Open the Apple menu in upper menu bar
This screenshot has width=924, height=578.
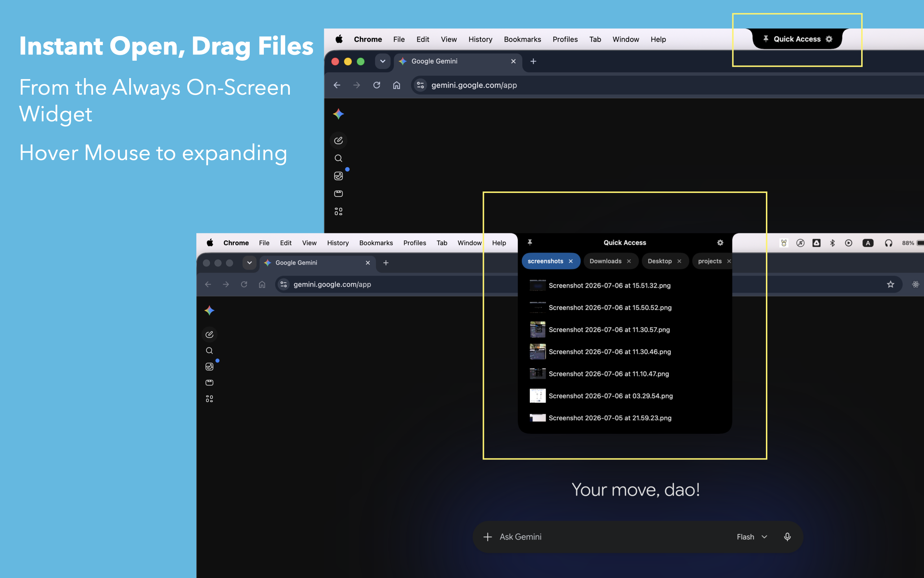[339, 39]
